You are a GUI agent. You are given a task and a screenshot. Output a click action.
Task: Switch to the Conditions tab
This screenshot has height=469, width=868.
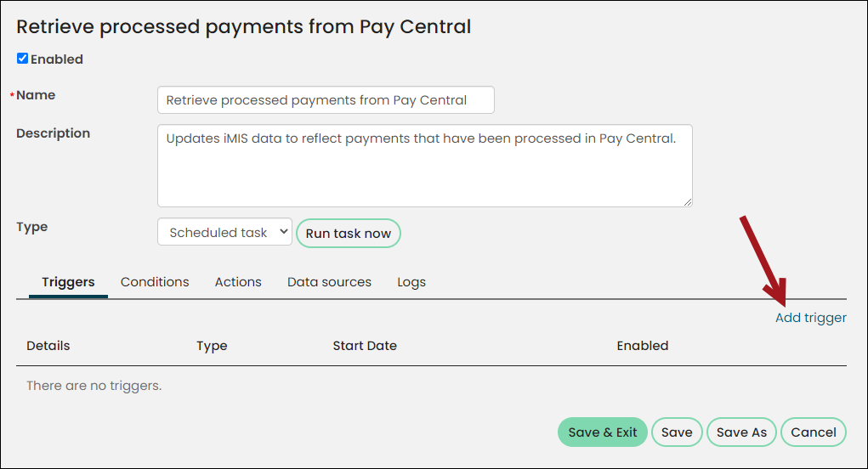(155, 282)
